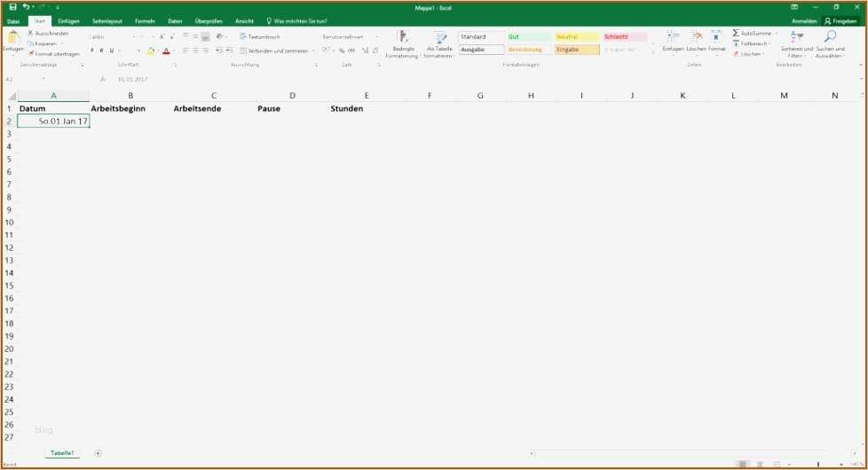The image size is (868, 470).
Task: Apply the Gut cell style
Action: point(529,36)
